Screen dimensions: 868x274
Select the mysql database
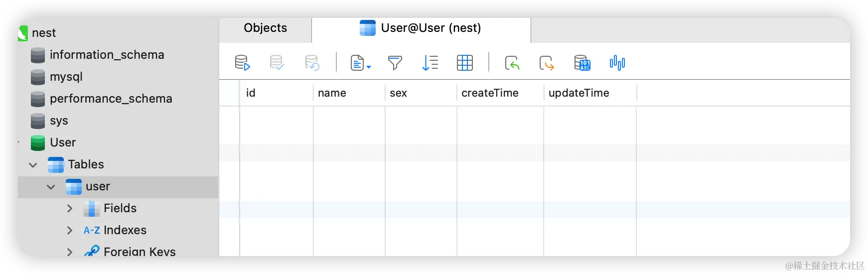click(x=66, y=77)
